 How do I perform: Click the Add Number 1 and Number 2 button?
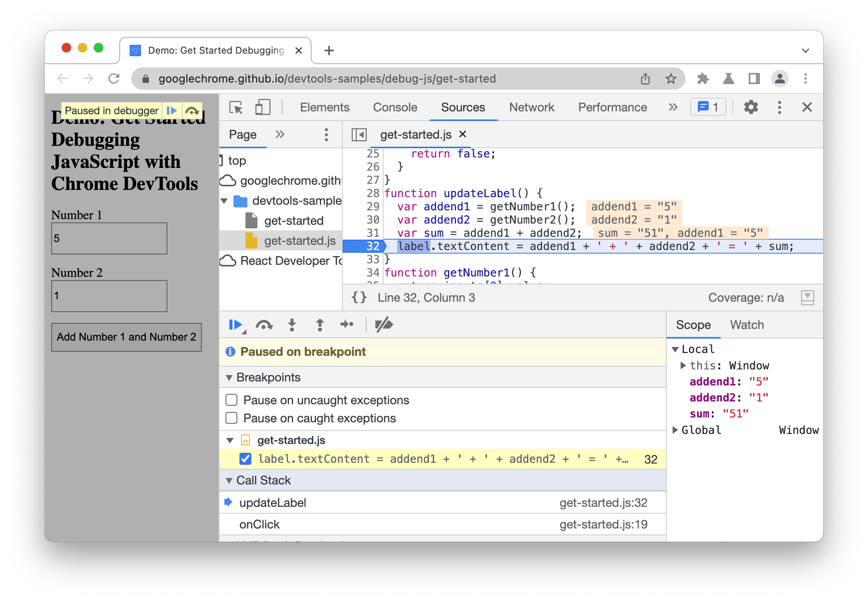(x=127, y=337)
